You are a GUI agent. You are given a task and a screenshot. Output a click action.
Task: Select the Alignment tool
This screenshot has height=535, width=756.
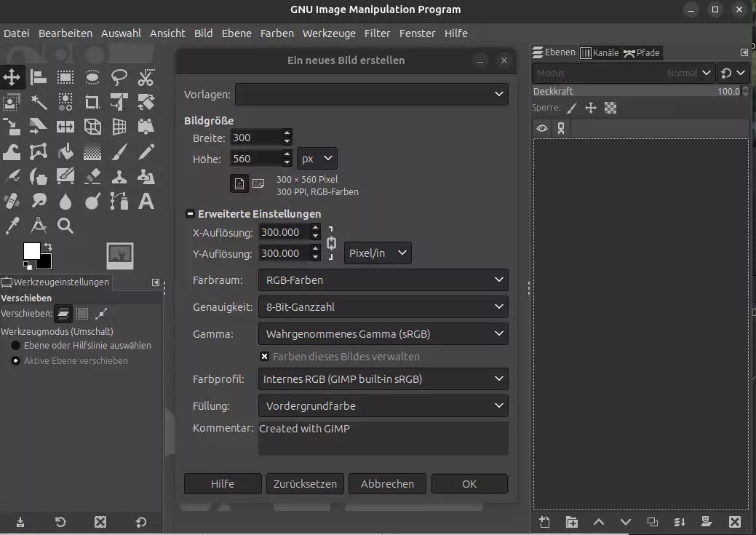[x=39, y=76]
